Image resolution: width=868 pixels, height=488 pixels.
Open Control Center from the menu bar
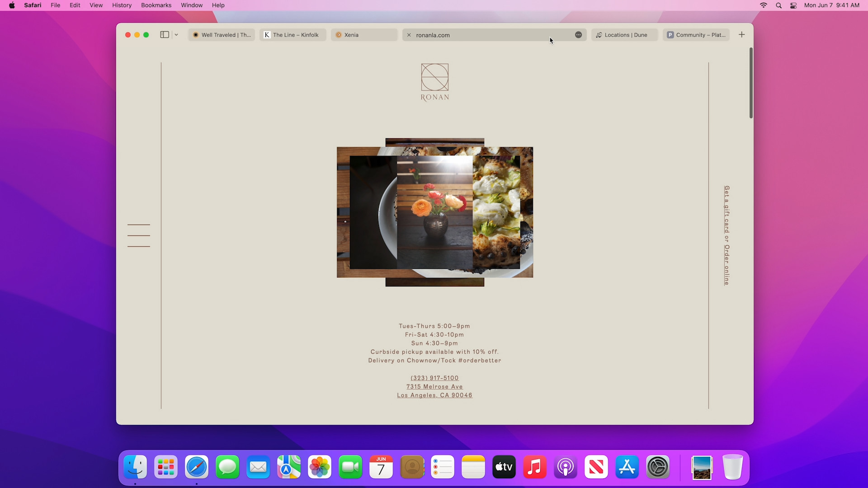point(793,5)
